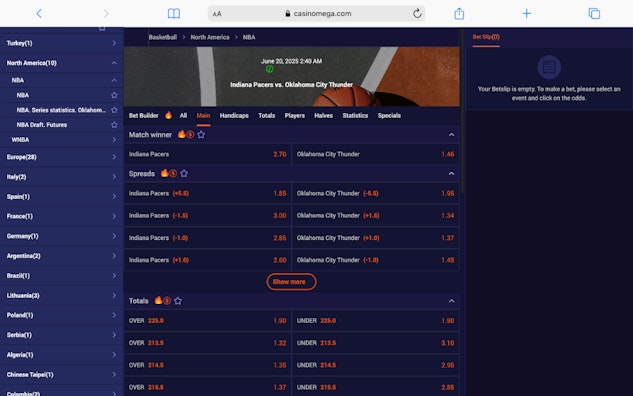Viewport: 633px width, 396px height.
Task: Click the green match info clock icon
Action: point(269,69)
